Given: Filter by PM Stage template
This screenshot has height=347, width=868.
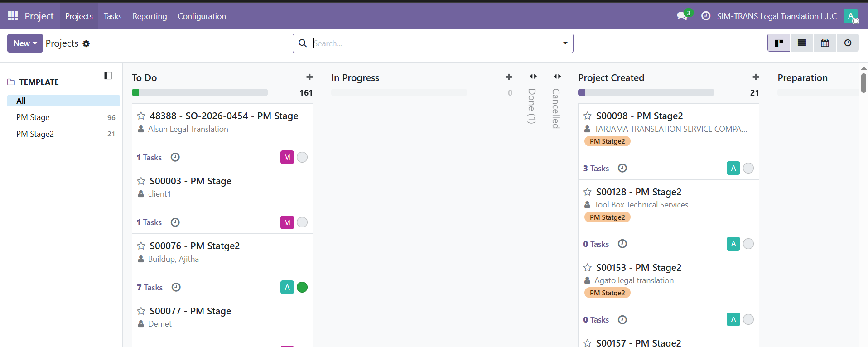Looking at the screenshot, I should [63, 117].
